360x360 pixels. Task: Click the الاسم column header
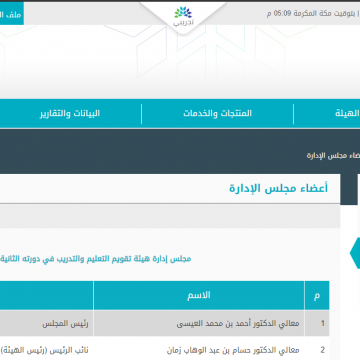(x=199, y=295)
